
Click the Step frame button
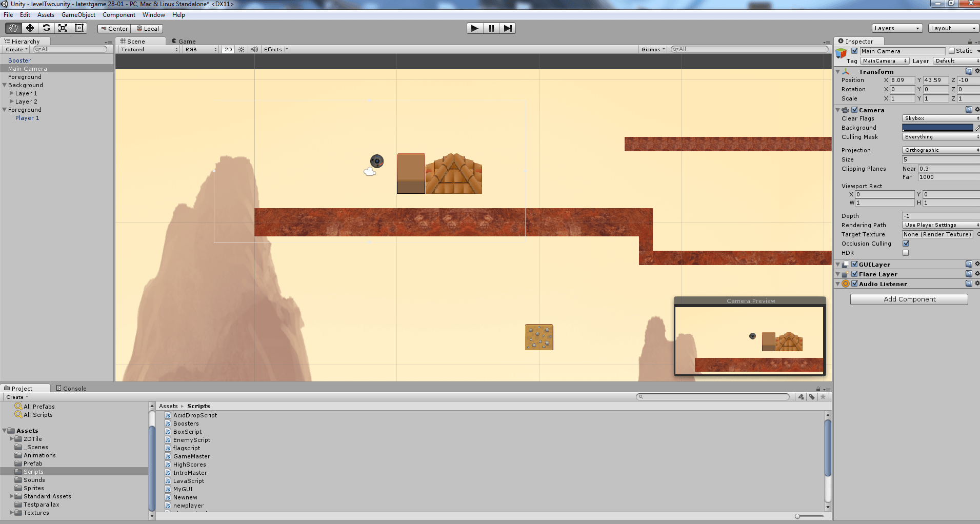point(507,28)
